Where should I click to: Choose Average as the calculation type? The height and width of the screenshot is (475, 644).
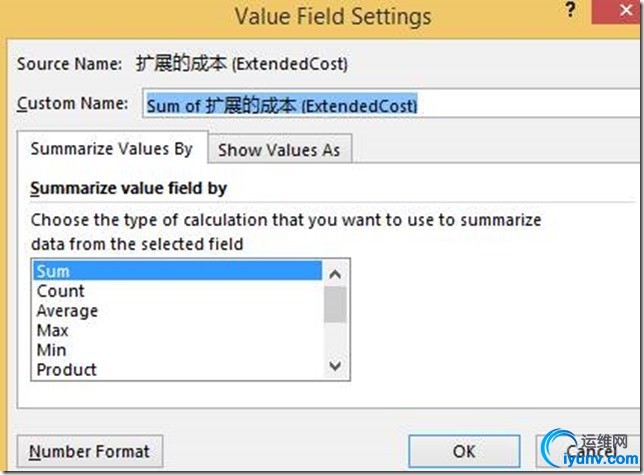[177, 311]
